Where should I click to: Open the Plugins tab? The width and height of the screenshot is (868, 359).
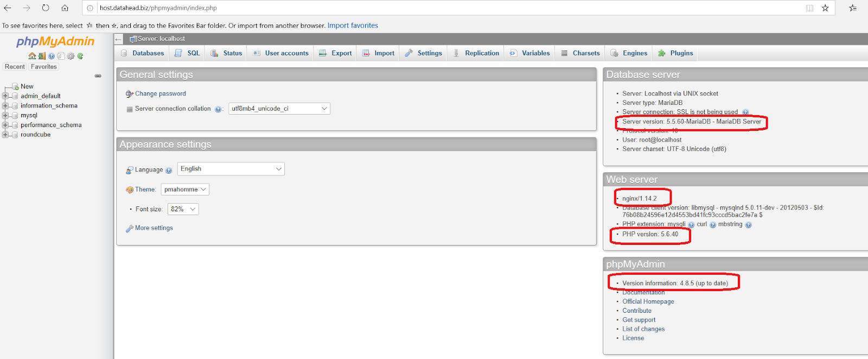click(676, 53)
